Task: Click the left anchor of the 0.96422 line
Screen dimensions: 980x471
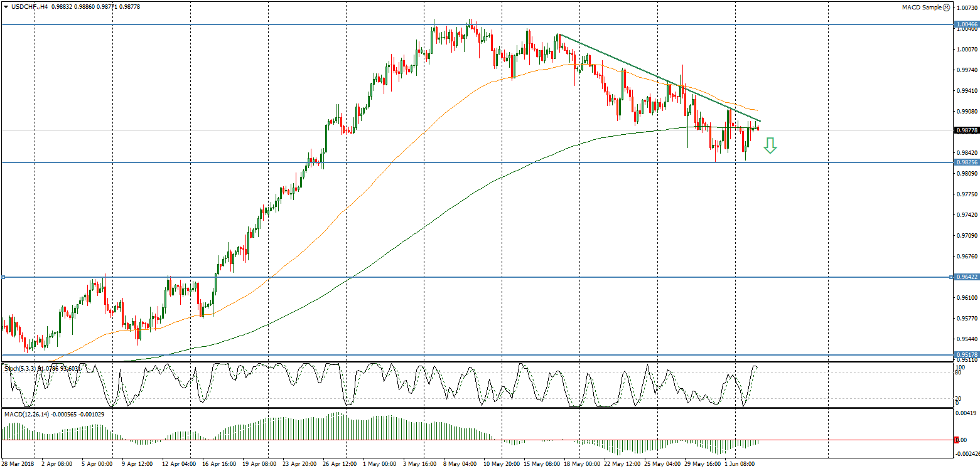Action: click(3, 277)
